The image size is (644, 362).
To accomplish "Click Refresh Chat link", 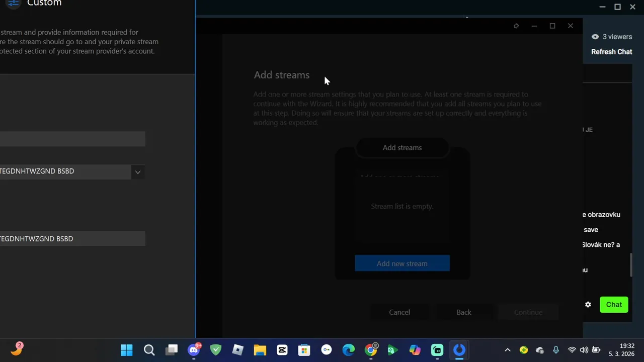I will click(x=611, y=52).
